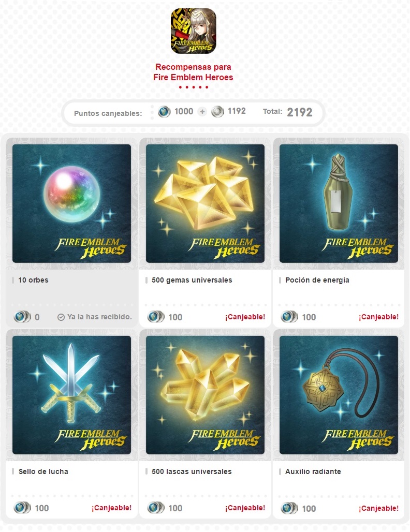Redeem Poción de energía via ¡Canjeable!
This screenshot has width=410, height=532.
[378, 317]
